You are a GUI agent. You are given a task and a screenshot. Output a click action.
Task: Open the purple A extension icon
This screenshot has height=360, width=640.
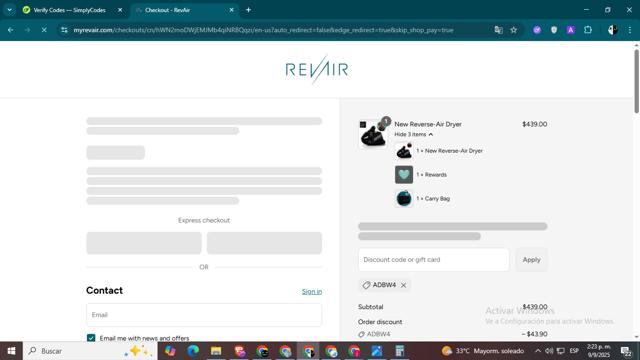pyautogui.click(x=571, y=30)
